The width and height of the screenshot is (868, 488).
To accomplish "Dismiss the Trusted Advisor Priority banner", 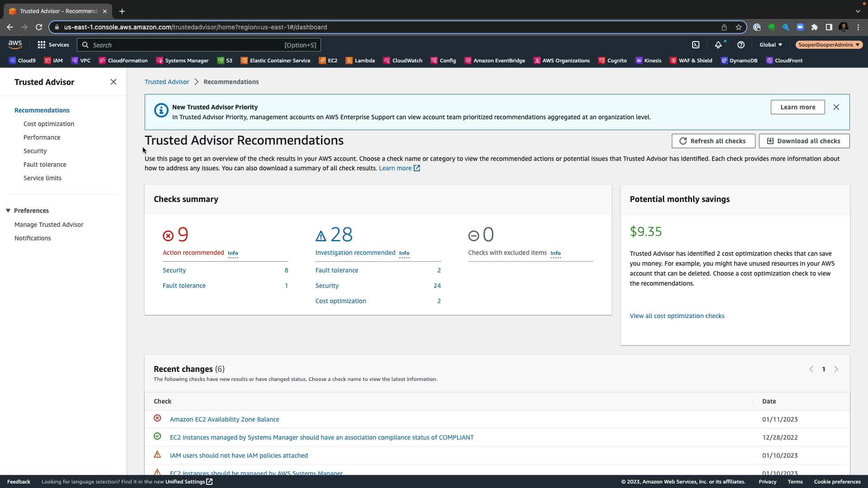I will click(836, 107).
